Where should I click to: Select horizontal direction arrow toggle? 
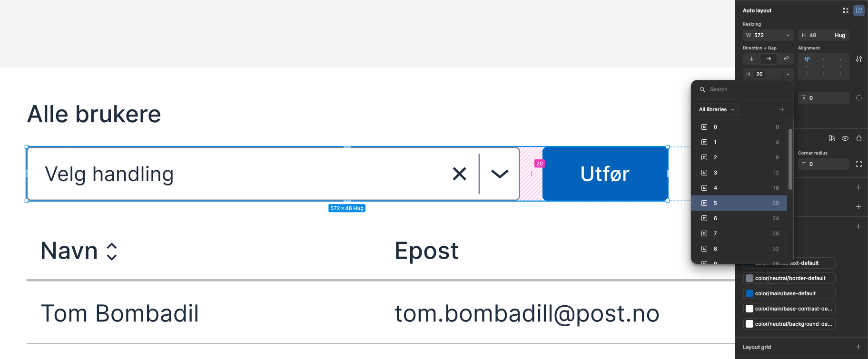click(769, 58)
